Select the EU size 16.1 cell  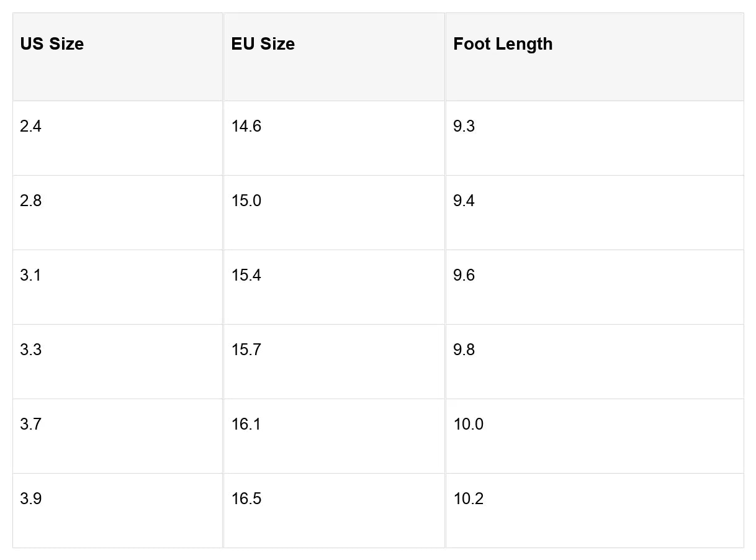[x=246, y=425]
